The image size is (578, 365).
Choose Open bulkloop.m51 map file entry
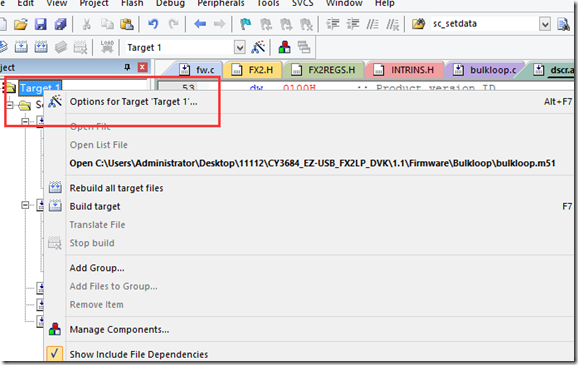pyautogui.click(x=310, y=163)
